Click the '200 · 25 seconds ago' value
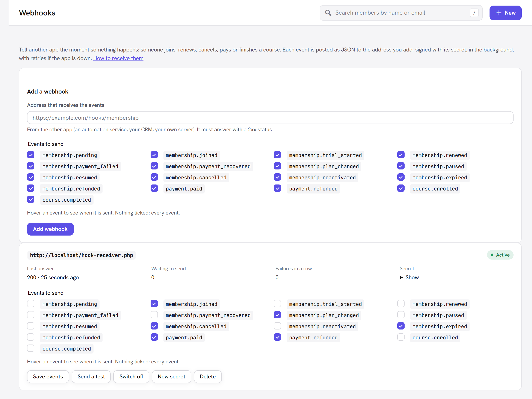Screen dimensions: 532x399 click(53, 277)
